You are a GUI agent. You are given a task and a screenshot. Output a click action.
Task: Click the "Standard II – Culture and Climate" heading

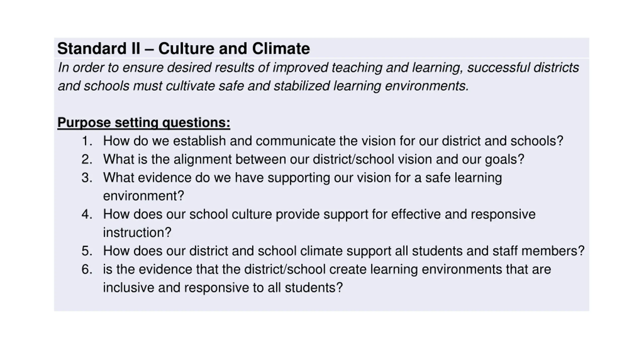pos(183,48)
